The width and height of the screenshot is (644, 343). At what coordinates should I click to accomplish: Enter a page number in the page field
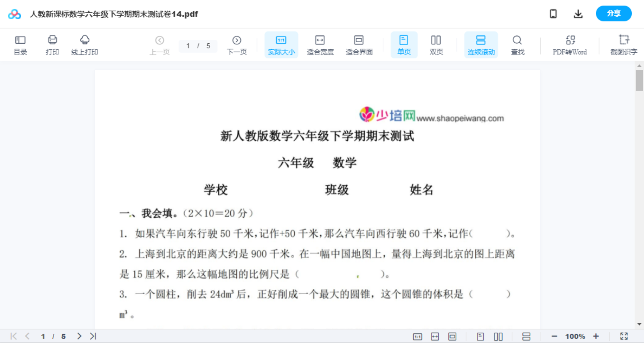(188, 46)
